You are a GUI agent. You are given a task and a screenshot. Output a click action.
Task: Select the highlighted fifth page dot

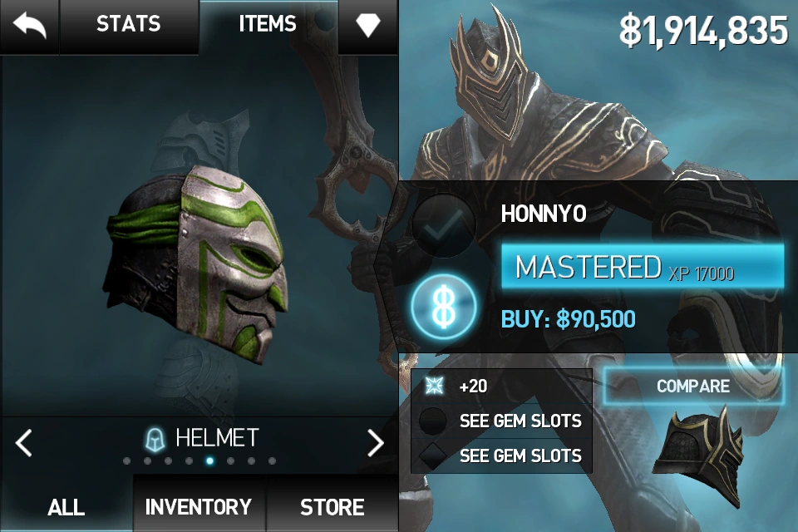209,461
